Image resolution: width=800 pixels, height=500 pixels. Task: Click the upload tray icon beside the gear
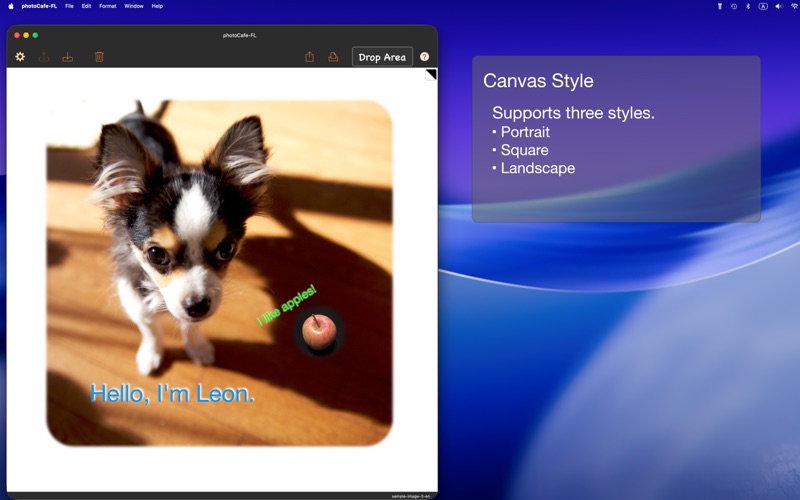(x=44, y=57)
